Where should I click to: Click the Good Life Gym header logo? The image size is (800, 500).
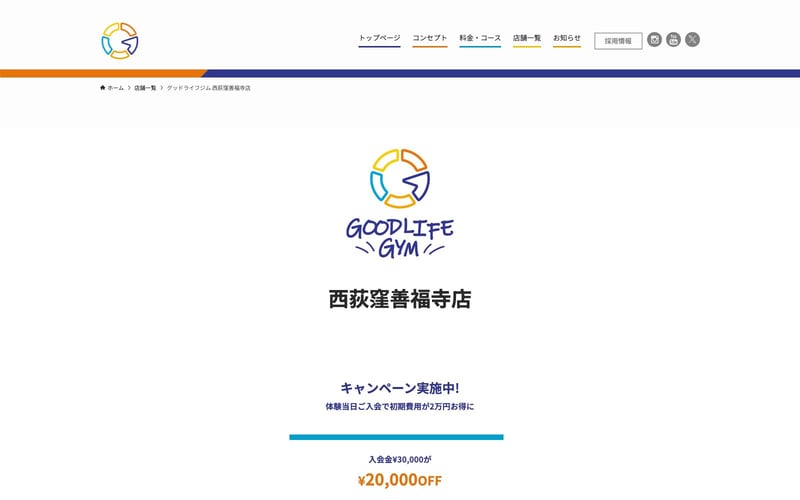120,41
